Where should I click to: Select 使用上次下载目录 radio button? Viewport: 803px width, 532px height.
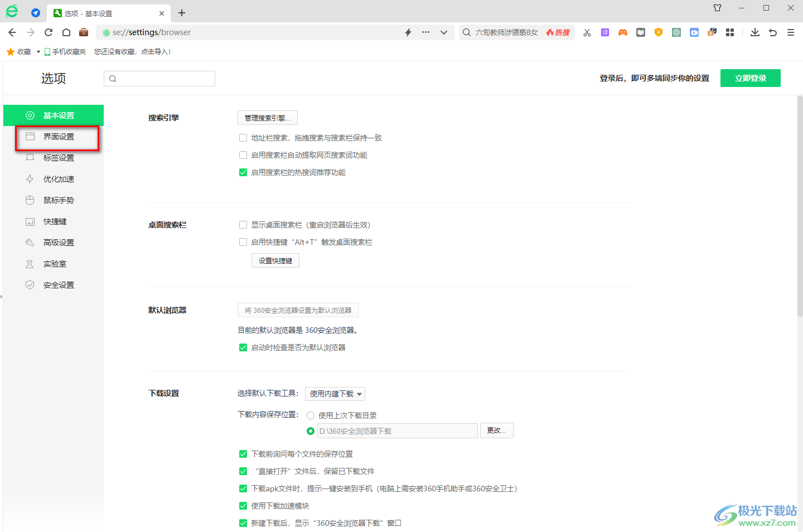(311, 415)
